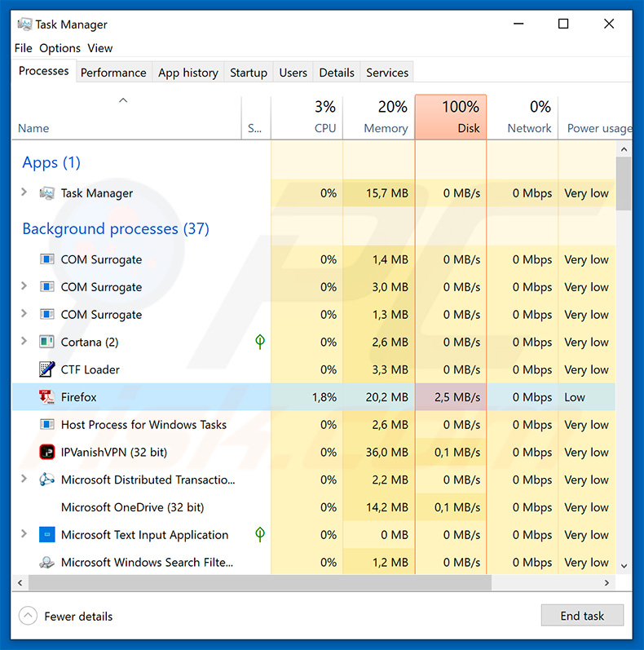The height and width of the screenshot is (650, 644).
Task: Click the Fewer details circle arrow icon
Action: coord(28,616)
